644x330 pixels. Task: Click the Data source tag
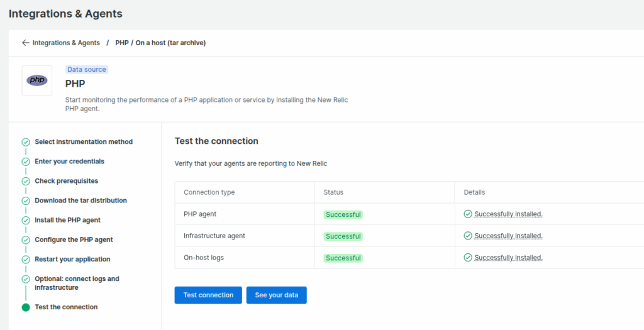[x=87, y=69]
